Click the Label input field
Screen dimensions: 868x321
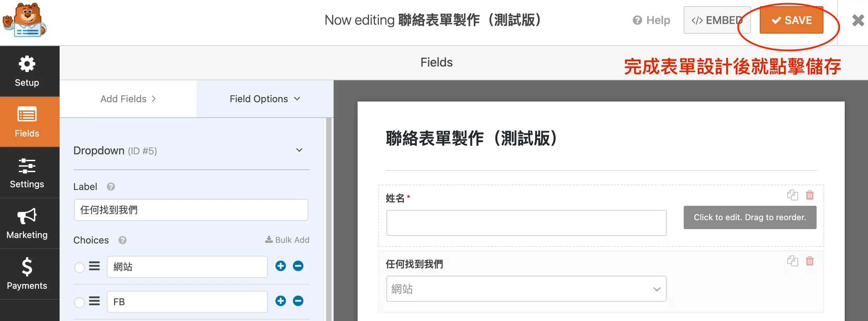coord(191,210)
